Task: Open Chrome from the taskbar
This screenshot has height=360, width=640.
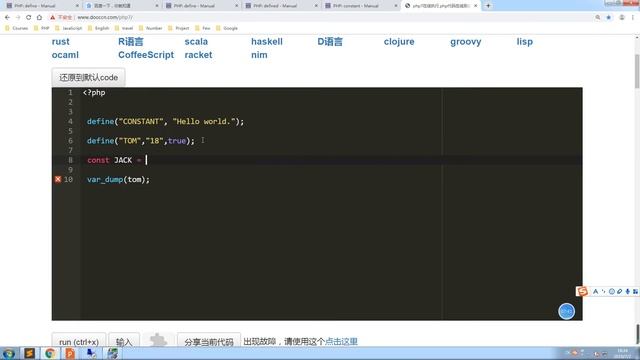Action: coord(50,353)
